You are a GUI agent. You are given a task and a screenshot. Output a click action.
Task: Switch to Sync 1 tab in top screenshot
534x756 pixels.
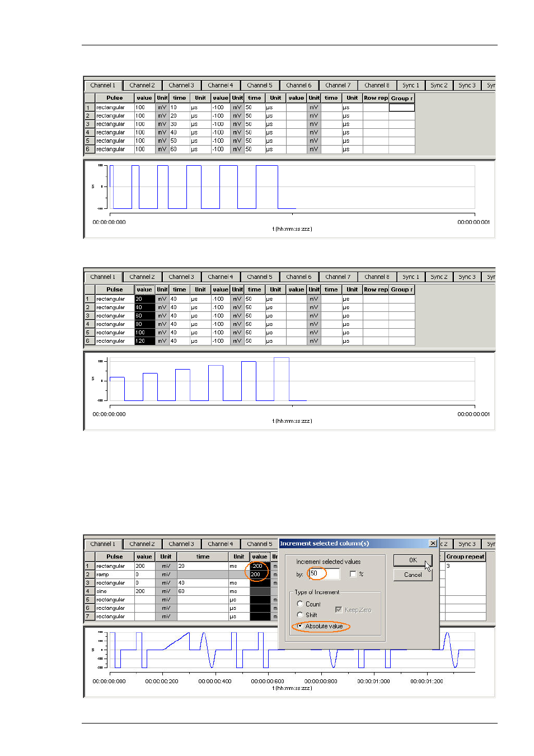[x=410, y=86]
